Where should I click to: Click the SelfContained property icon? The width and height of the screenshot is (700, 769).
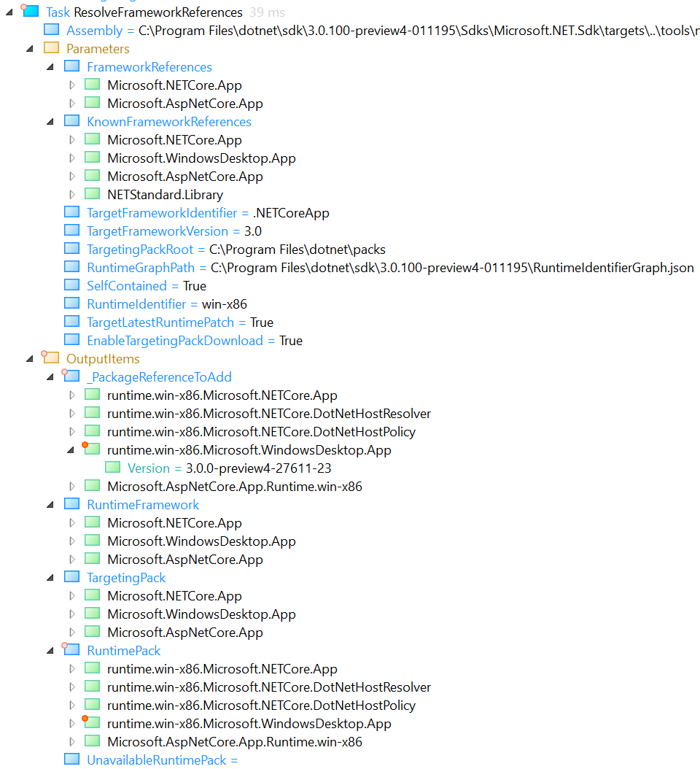(x=71, y=285)
